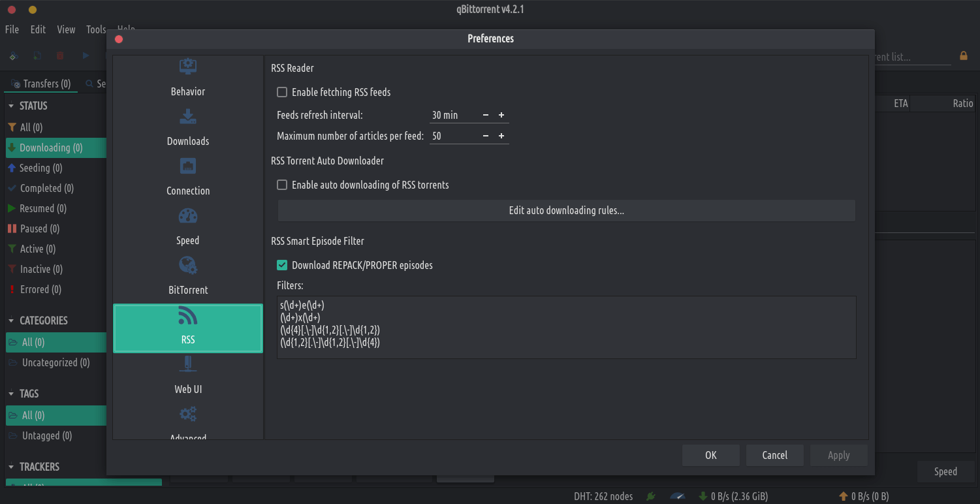This screenshot has width=980, height=504.
Task: Click the Seeding status up-arrow icon
Action: [x=12, y=168]
